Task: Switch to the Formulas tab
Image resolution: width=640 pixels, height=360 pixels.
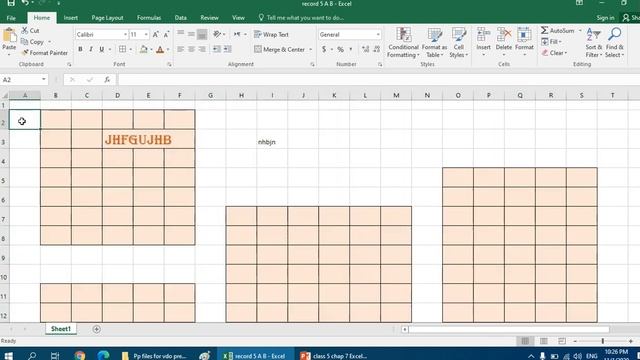Action: (149, 18)
